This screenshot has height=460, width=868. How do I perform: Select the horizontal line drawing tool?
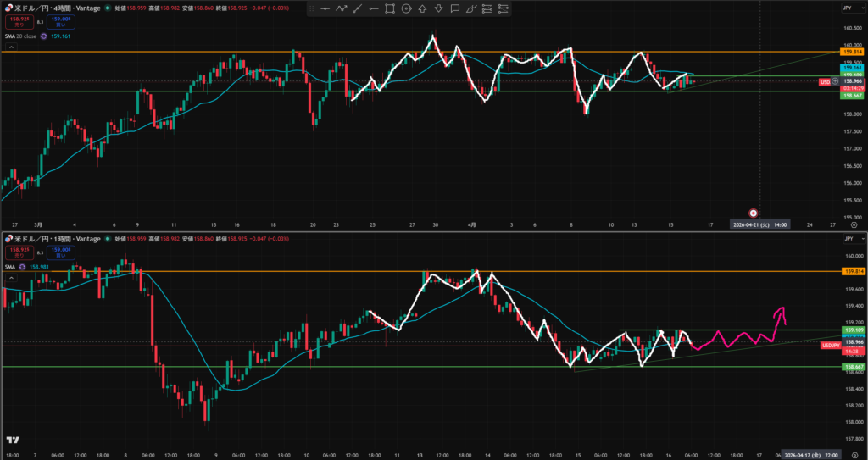pyautogui.click(x=325, y=8)
